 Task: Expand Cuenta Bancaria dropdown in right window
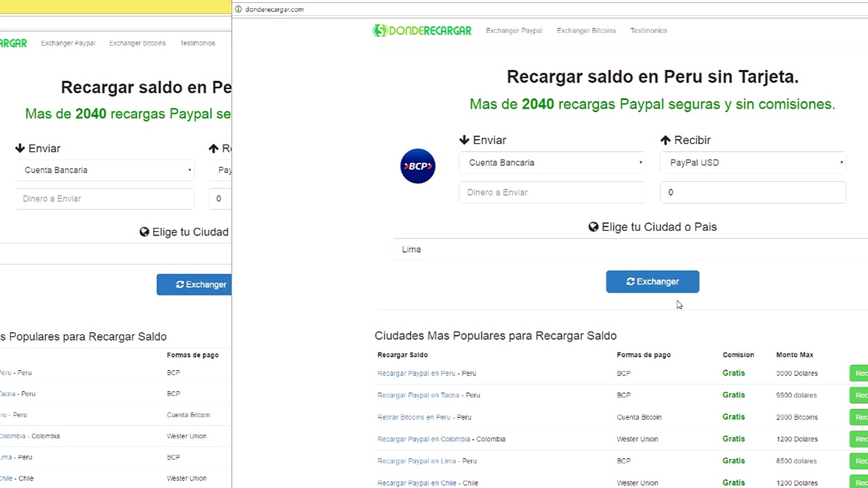tap(552, 163)
